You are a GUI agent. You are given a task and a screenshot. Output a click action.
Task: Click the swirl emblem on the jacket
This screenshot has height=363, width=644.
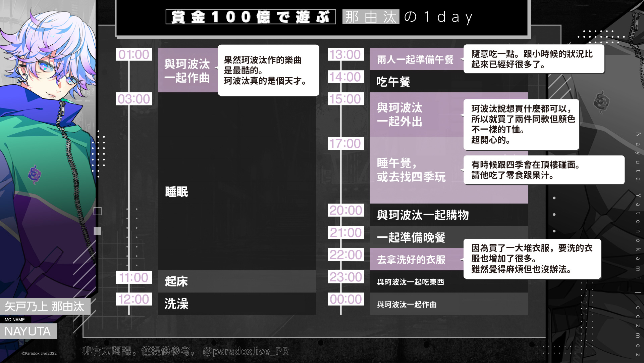35,174
